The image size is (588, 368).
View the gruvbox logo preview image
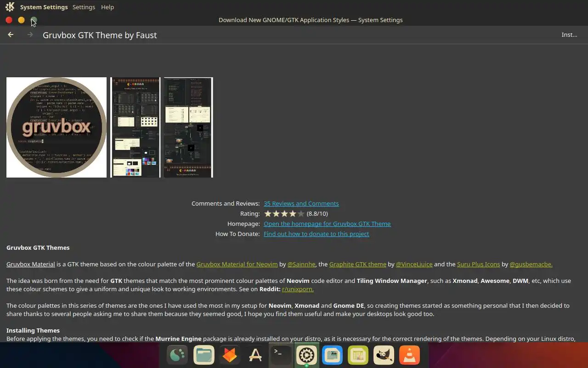pyautogui.click(x=57, y=127)
